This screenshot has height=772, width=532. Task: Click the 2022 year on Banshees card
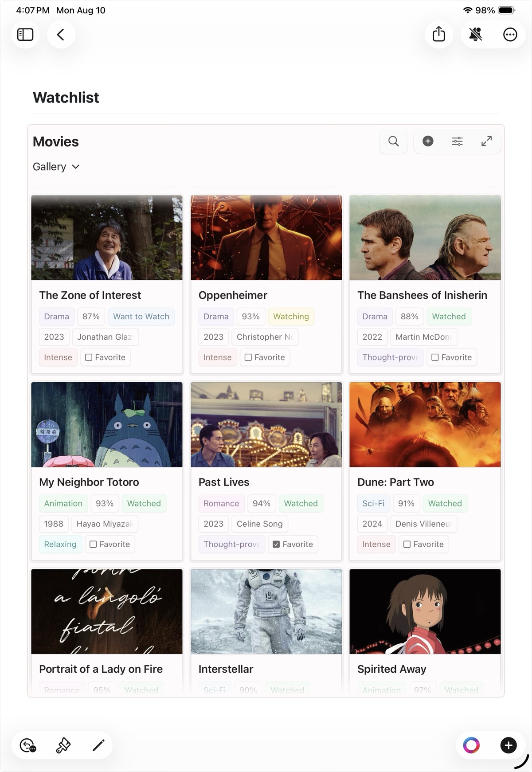[372, 337]
